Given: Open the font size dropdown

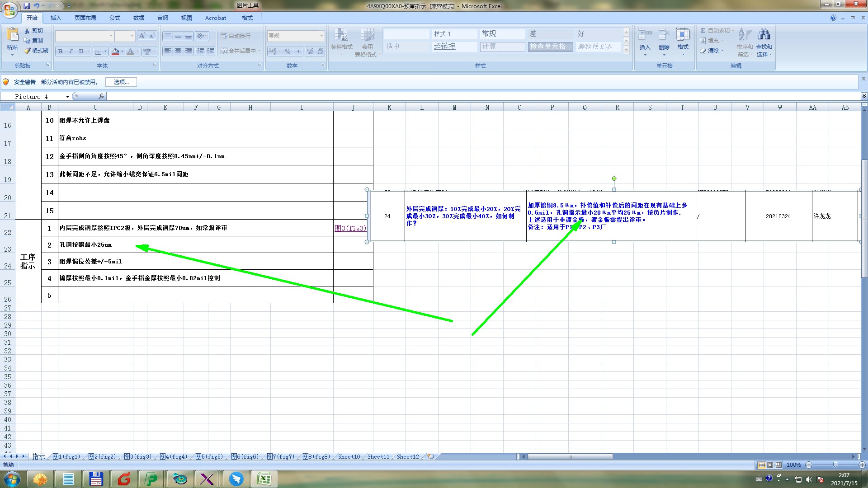Looking at the screenshot, I should click(132, 36).
